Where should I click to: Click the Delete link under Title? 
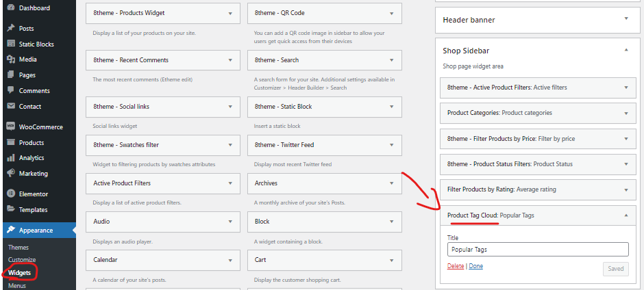point(456,266)
